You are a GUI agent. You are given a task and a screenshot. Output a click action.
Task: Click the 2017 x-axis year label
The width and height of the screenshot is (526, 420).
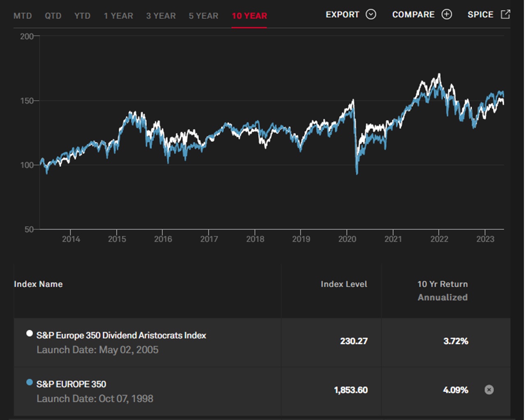click(209, 239)
